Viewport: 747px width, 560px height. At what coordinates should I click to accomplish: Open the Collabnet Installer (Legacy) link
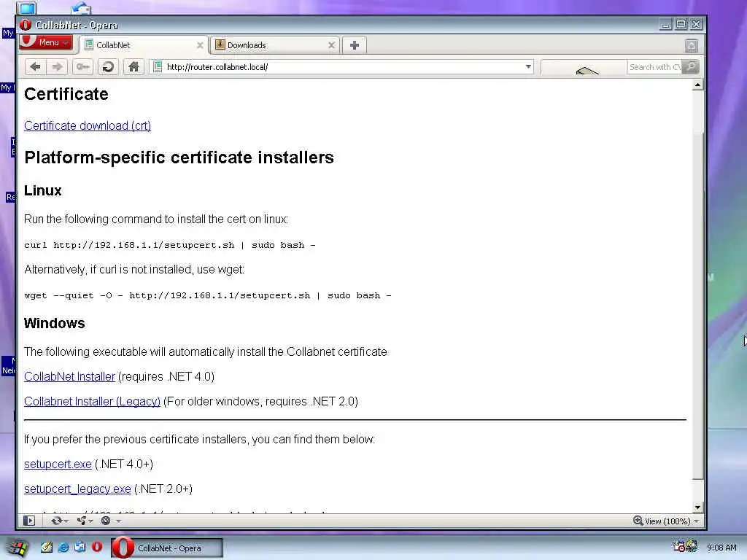tap(93, 402)
